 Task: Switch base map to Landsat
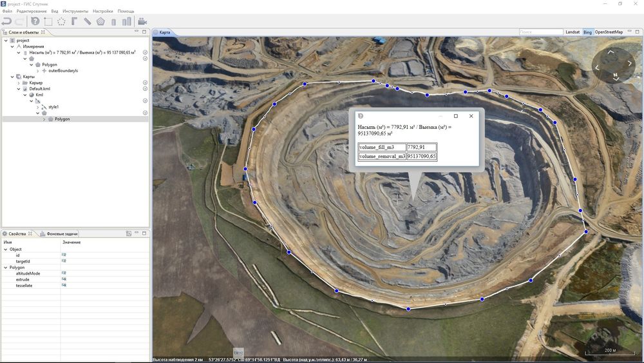point(573,32)
